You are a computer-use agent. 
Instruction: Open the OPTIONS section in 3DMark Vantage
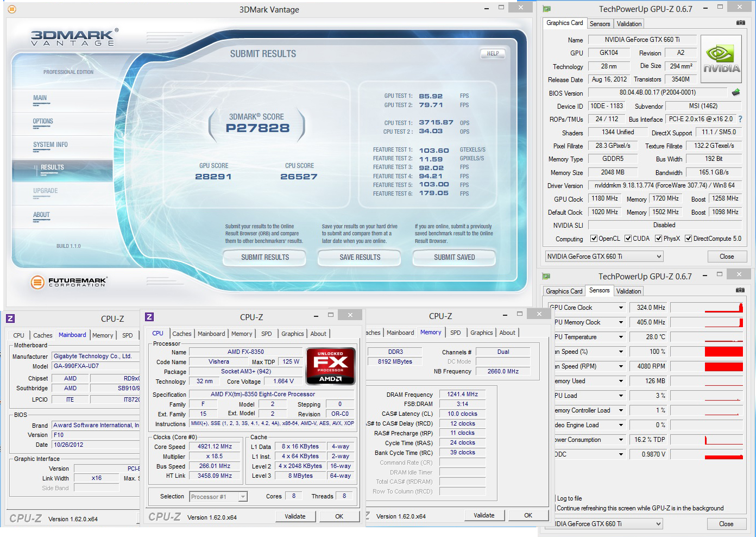pos(43,122)
